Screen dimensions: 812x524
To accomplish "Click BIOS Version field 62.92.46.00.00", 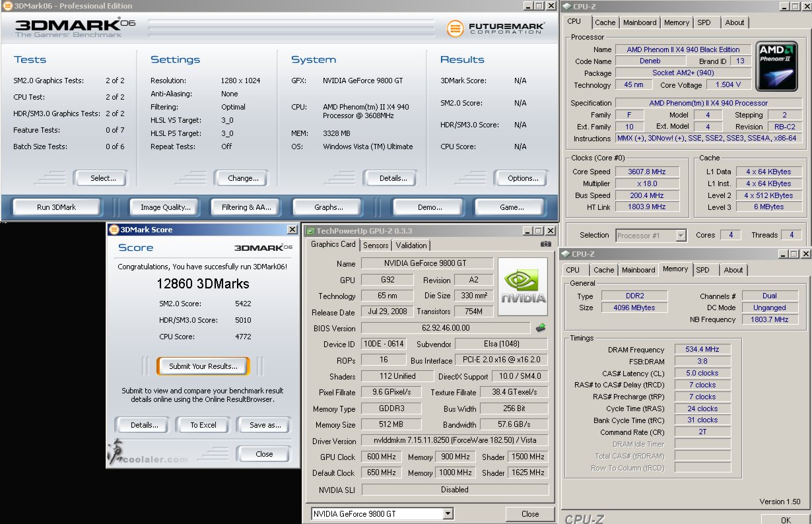I will 446,328.
